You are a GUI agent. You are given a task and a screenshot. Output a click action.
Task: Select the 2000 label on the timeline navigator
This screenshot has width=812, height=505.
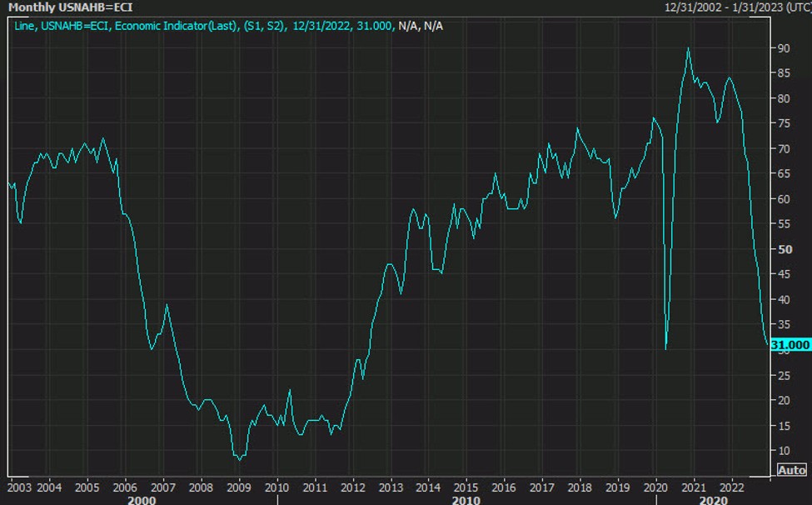coord(142,500)
